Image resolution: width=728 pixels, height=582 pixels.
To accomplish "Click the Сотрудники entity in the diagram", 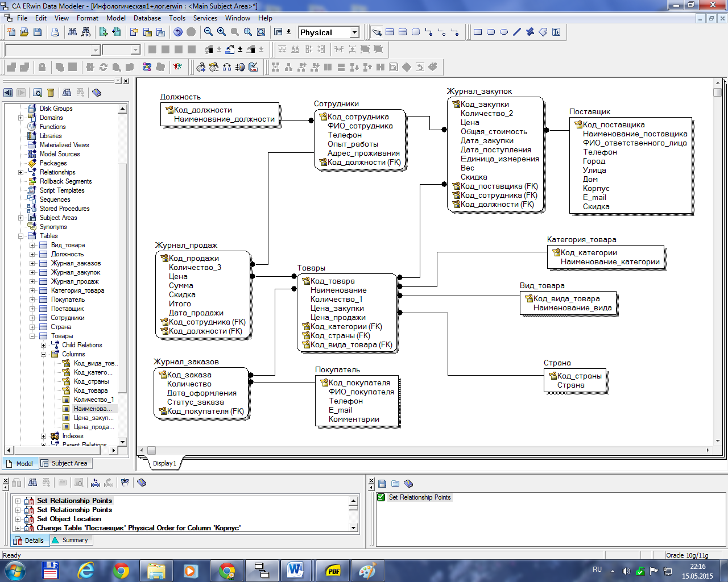I will 361,139.
